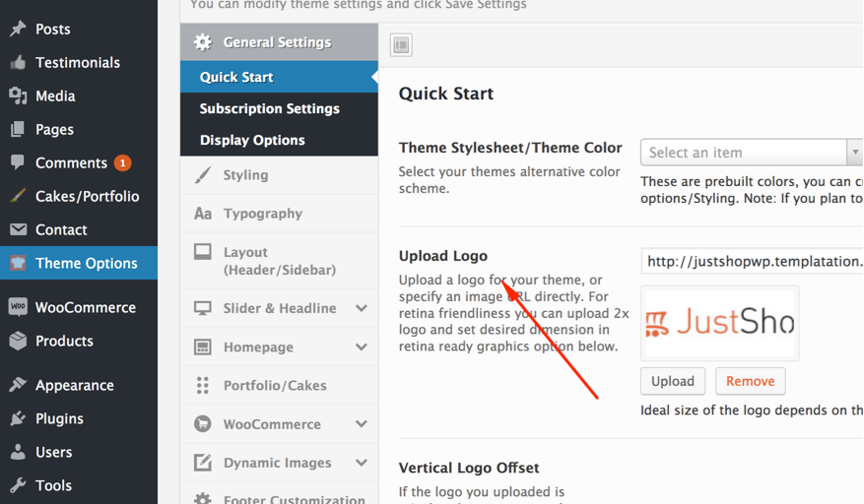Click the Products box icon

click(18, 341)
